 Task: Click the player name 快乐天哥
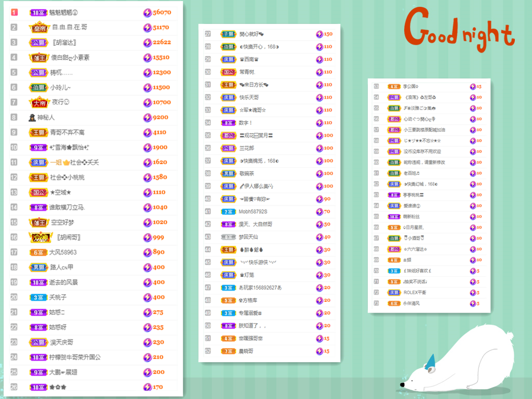tap(249, 97)
